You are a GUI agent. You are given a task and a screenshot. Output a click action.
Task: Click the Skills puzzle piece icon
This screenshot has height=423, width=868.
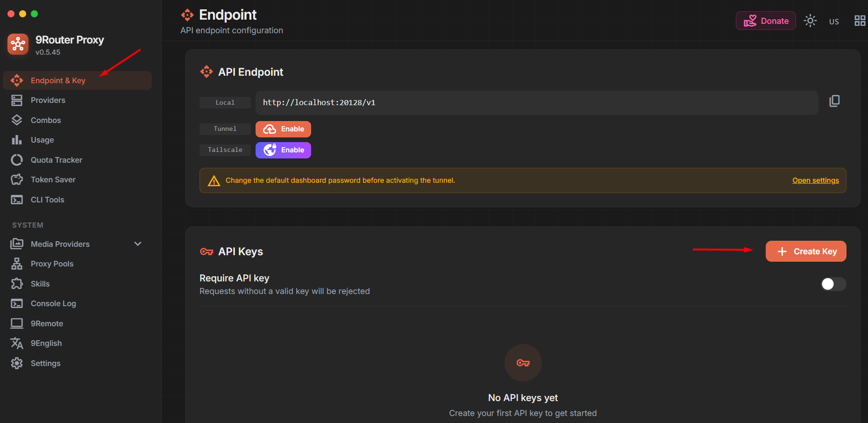point(17,284)
